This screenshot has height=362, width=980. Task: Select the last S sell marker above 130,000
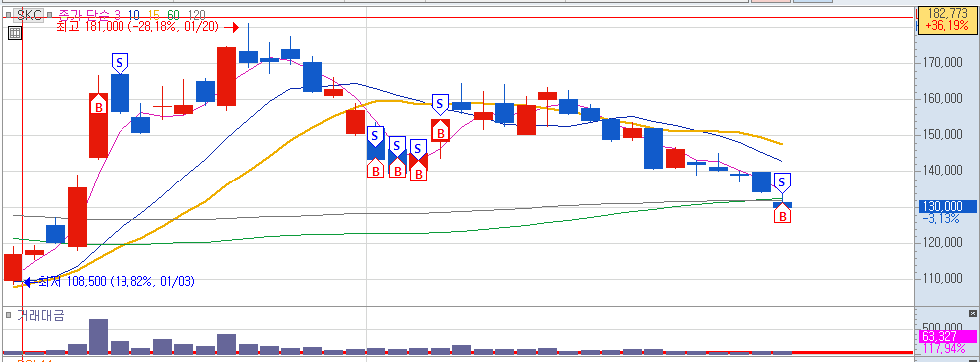[x=782, y=182]
